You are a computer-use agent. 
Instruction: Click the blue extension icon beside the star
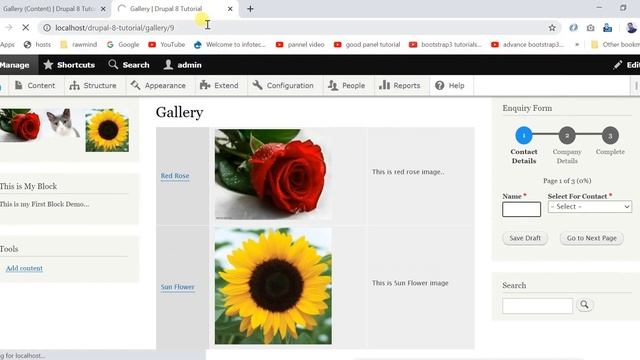(x=573, y=28)
